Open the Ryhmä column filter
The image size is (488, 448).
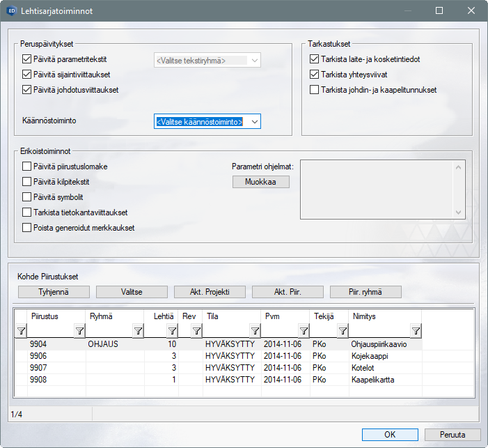[x=137, y=331]
